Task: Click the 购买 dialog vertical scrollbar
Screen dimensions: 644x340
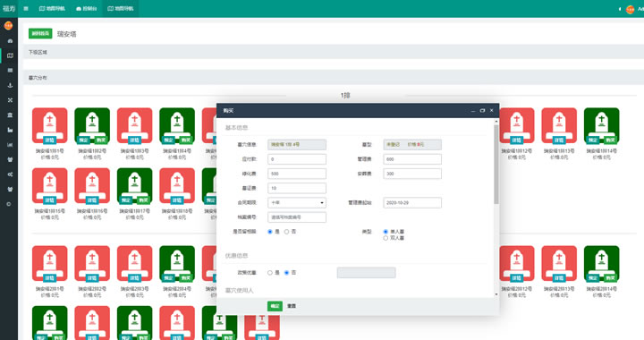Action: [496, 165]
